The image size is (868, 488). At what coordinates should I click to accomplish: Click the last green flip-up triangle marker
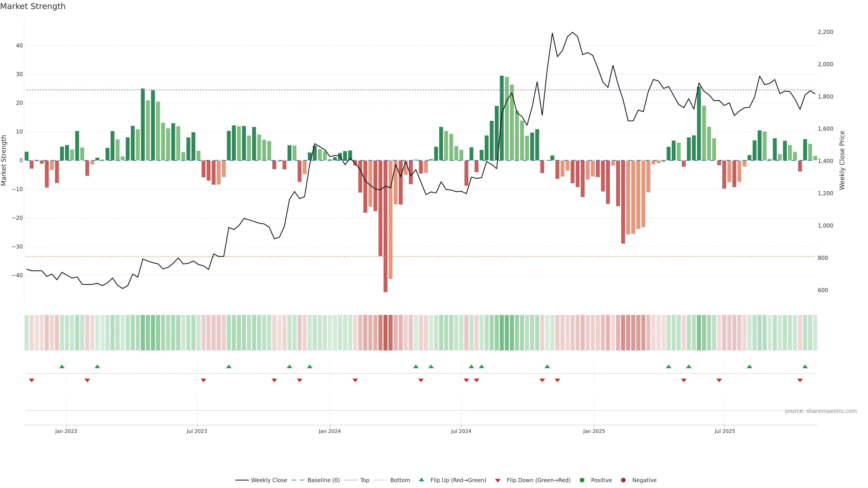click(x=805, y=366)
